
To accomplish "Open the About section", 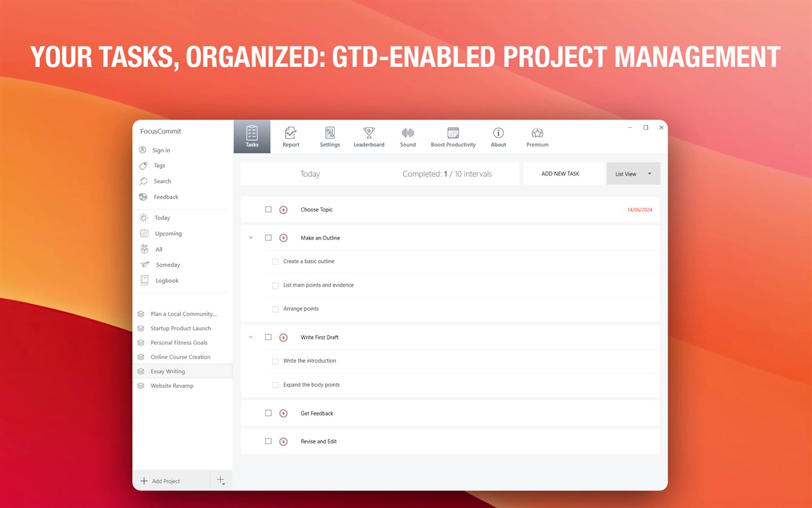I will tap(498, 136).
